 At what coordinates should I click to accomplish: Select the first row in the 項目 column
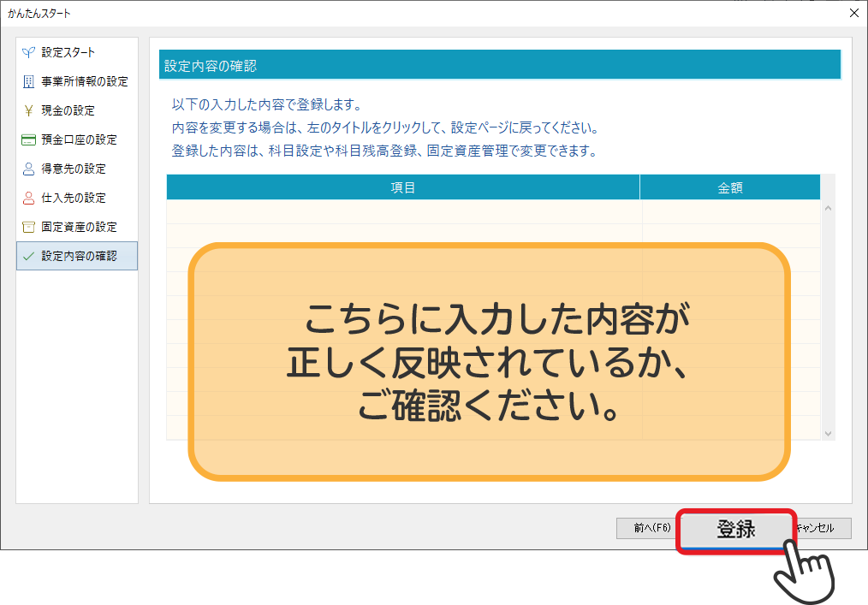pos(402,211)
